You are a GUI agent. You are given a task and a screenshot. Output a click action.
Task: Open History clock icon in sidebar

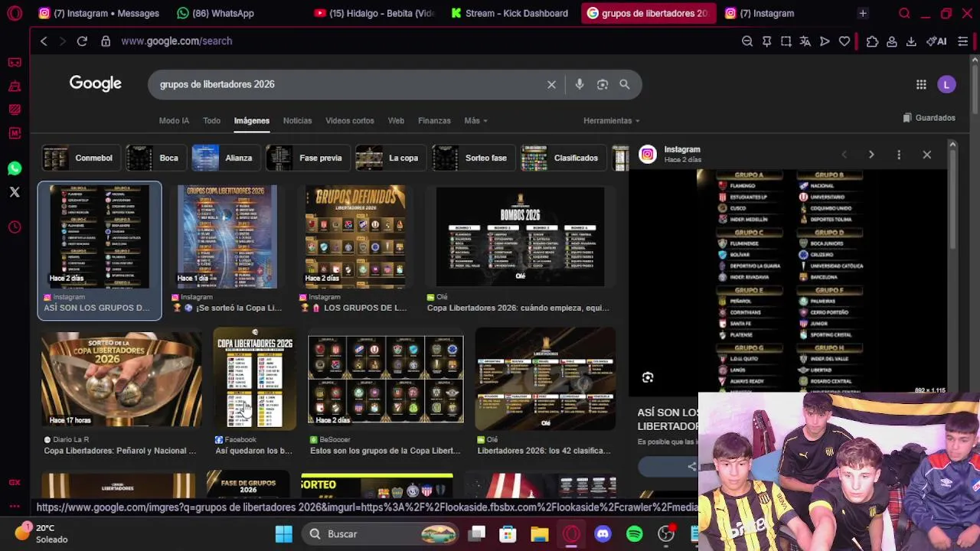15,227
